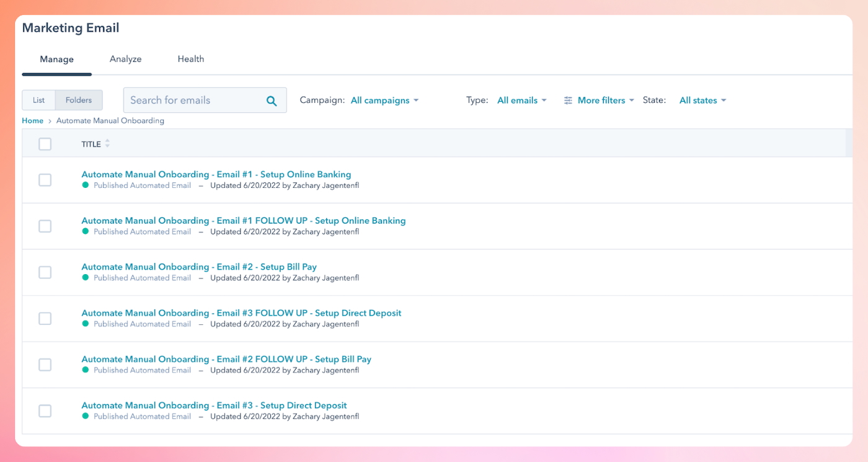Click Published Automated Email under Email #2 Setup Bill Pay
The height and width of the screenshot is (462, 868).
pyautogui.click(x=143, y=278)
